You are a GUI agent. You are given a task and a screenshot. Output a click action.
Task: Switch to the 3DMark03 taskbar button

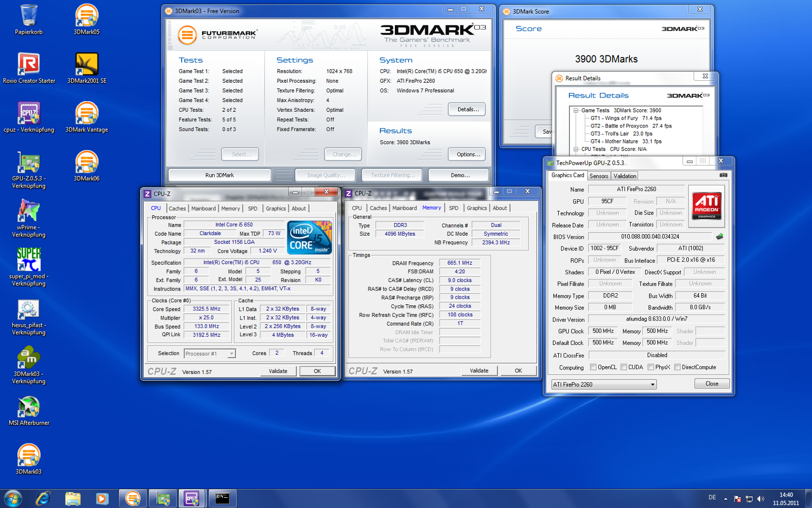click(133, 499)
